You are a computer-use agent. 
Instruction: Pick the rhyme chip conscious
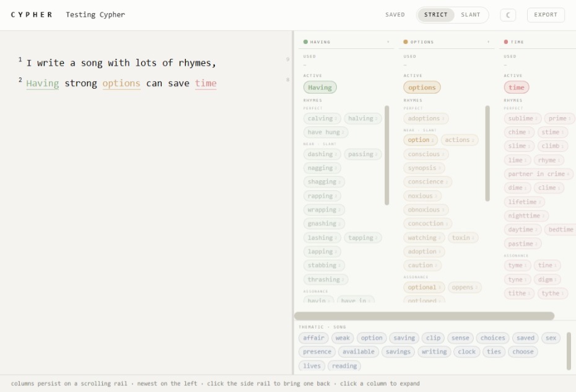(x=425, y=154)
